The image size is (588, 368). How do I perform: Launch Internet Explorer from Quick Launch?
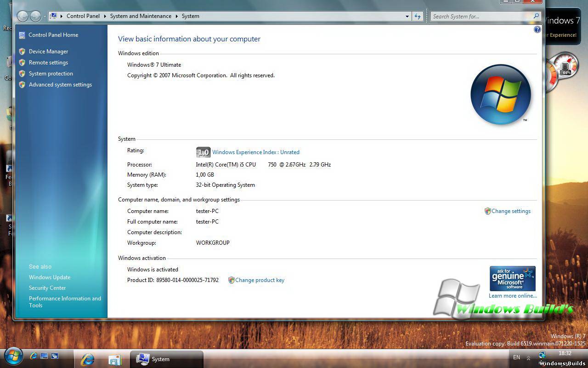(x=33, y=356)
